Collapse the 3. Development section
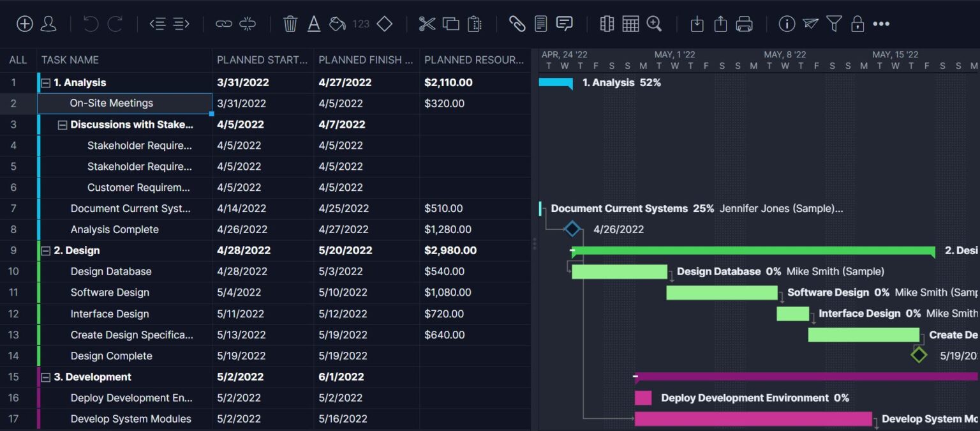 (45, 377)
